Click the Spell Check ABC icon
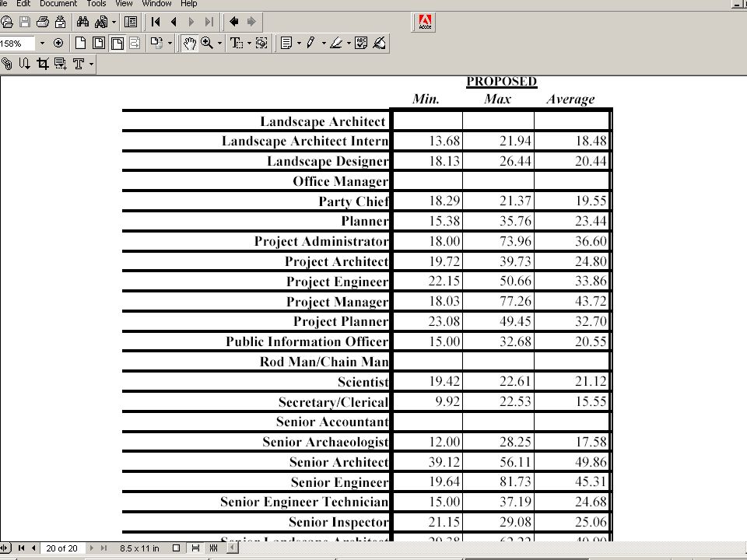 [x=361, y=44]
